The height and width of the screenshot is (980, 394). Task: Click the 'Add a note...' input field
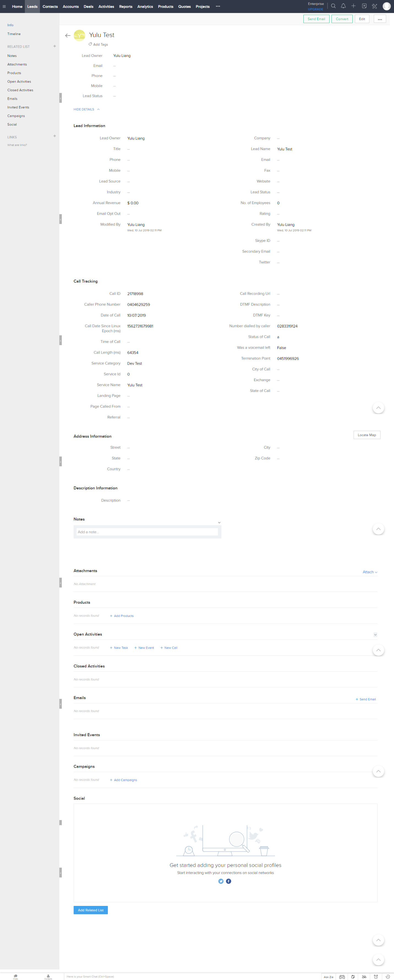147,532
